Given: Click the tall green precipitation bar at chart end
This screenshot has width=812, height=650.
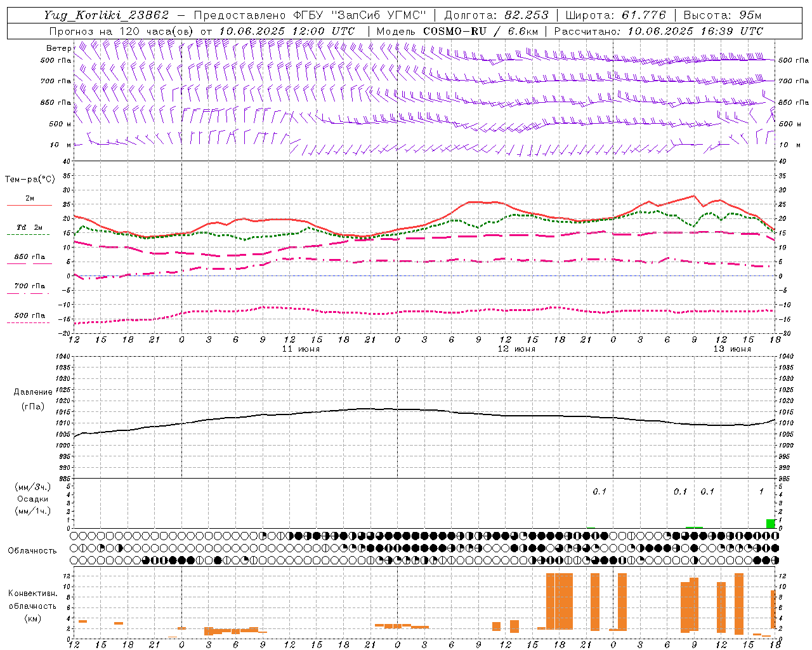Looking at the screenshot, I should 771,524.
